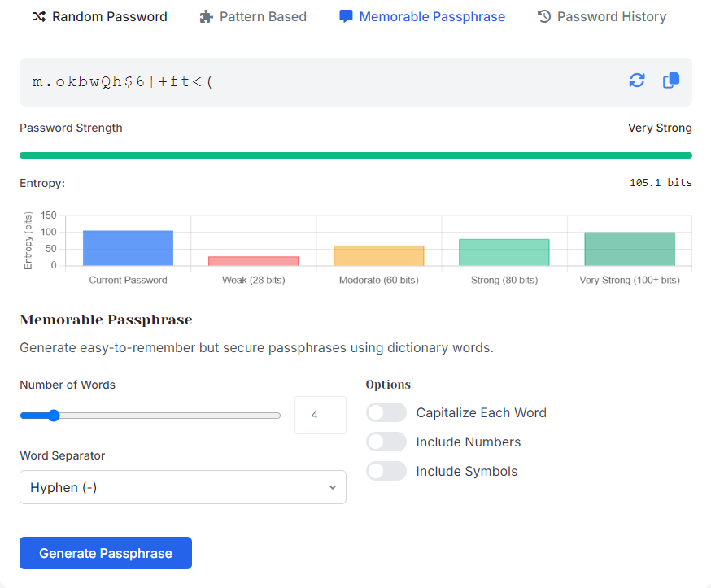The height and width of the screenshot is (588, 711).
Task: Click the 'Current Password' axis label
Action: [128, 280]
